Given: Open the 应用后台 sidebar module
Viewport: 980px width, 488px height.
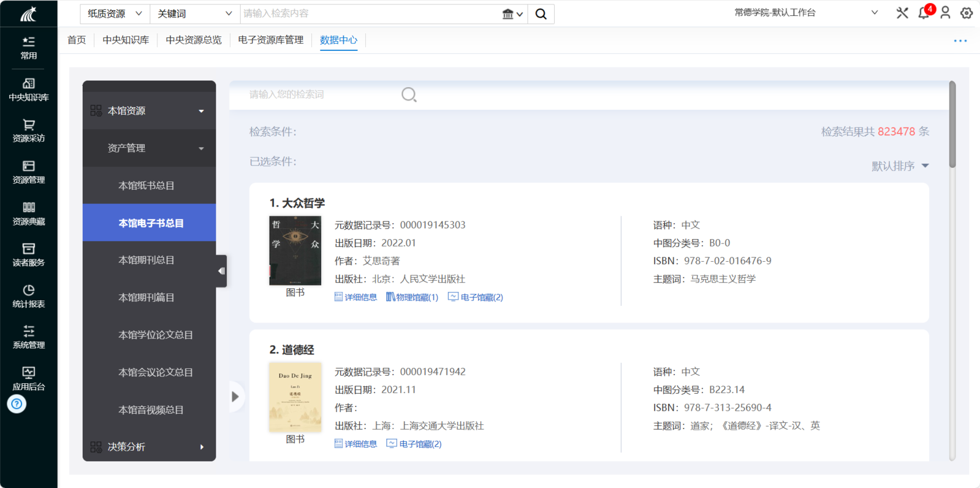Looking at the screenshot, I should (29, 379).
